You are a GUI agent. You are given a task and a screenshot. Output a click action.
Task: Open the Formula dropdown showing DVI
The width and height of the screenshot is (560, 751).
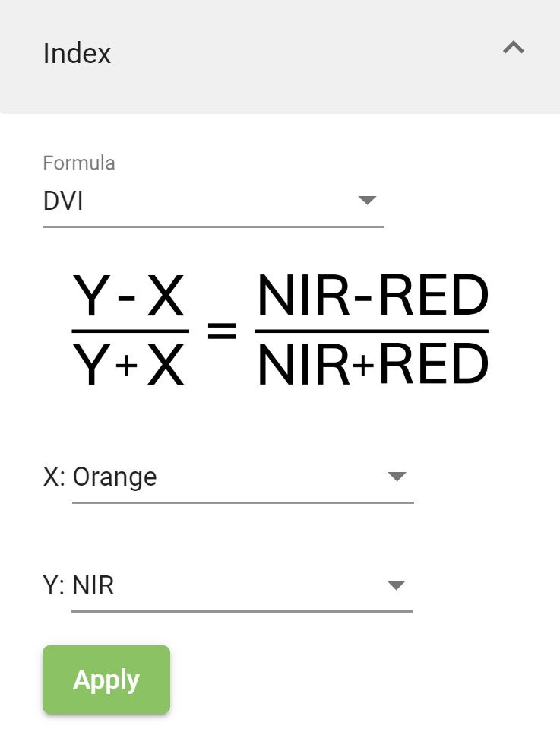click(x=214, y=201)
